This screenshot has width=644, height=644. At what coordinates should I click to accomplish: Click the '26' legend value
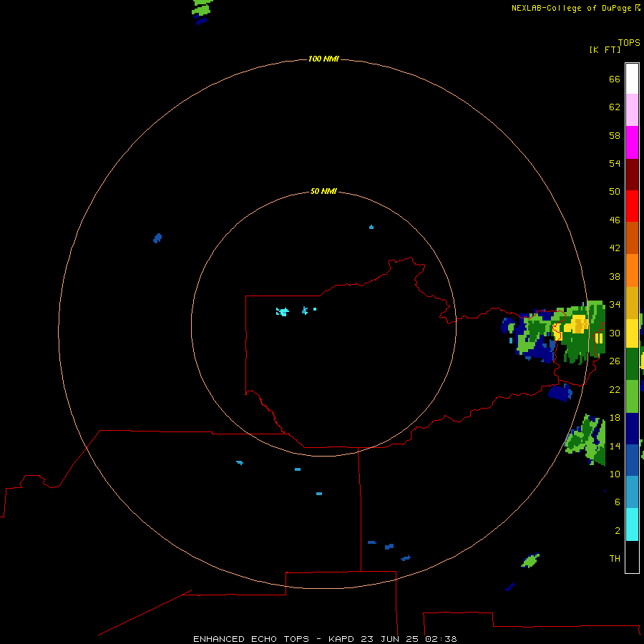[615, 361]
